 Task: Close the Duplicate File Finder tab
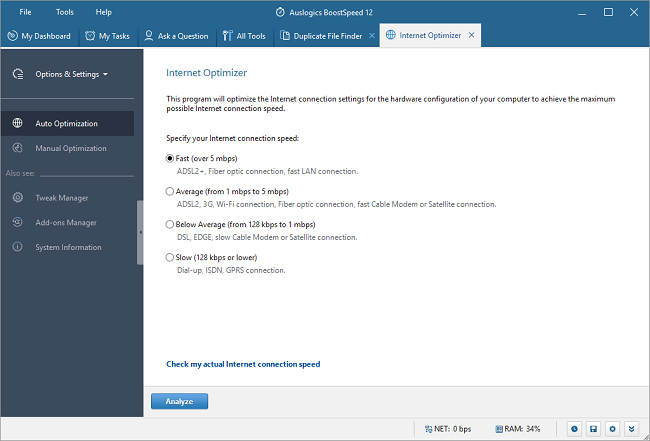pos(372,36)
